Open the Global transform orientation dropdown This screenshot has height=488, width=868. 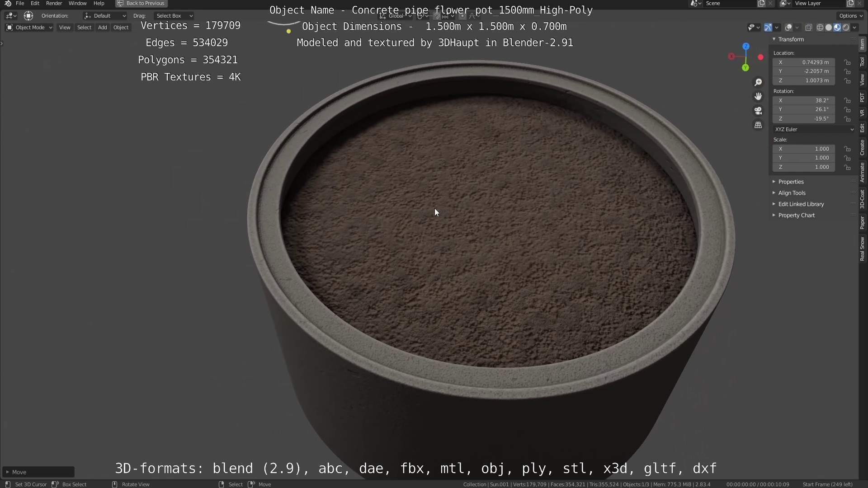396,16
